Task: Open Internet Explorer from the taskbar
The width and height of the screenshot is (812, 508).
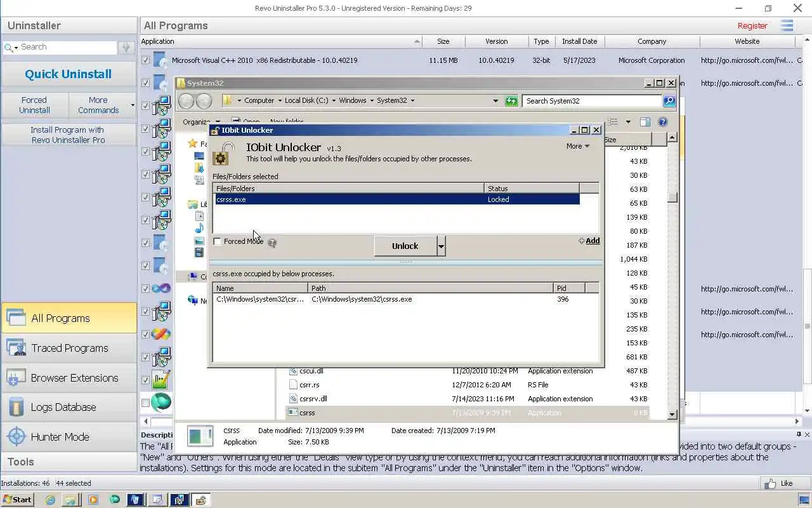Action: (x=50, y=500)
